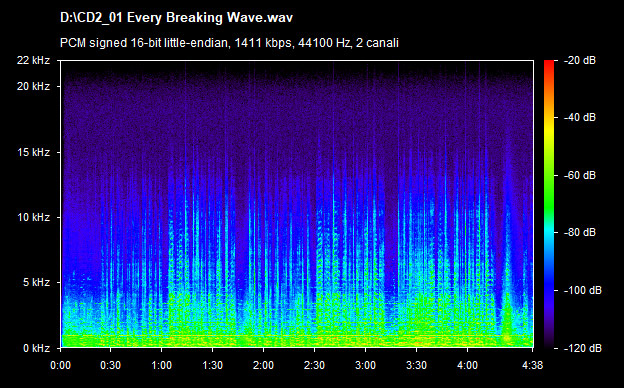The image size is (624, 388).
Task: Click the -60 dB scale label
Action: 580,175
